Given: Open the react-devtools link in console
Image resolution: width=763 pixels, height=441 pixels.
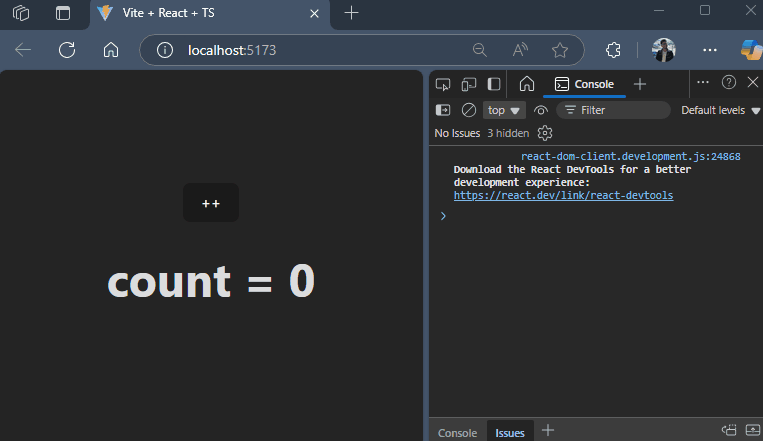Looking at the screenshot, I should (563, 195).
